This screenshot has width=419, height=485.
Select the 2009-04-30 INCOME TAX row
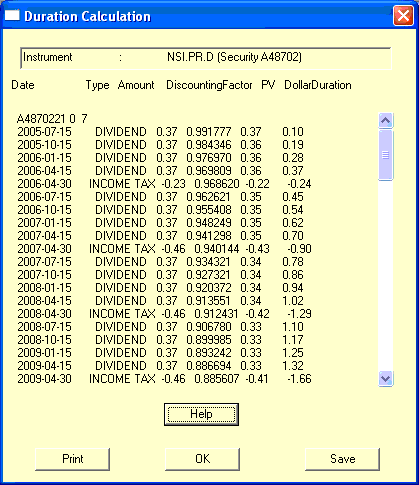click(164, 379)
